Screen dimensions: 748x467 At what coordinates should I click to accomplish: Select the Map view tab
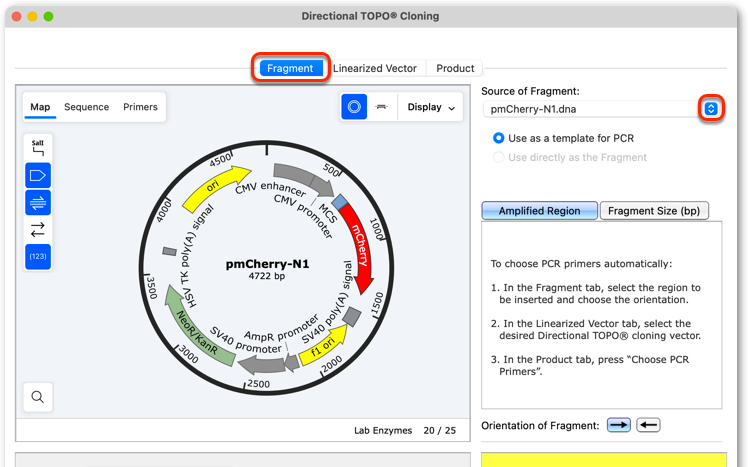40,107
